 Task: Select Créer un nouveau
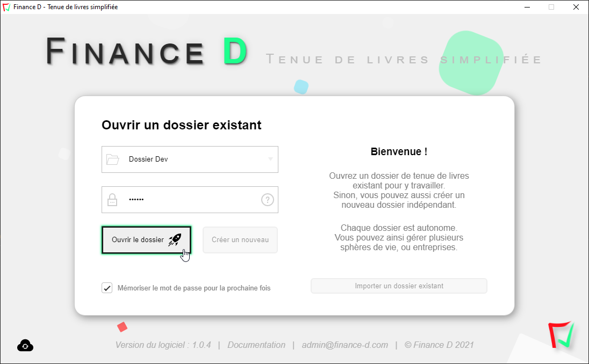240,239
